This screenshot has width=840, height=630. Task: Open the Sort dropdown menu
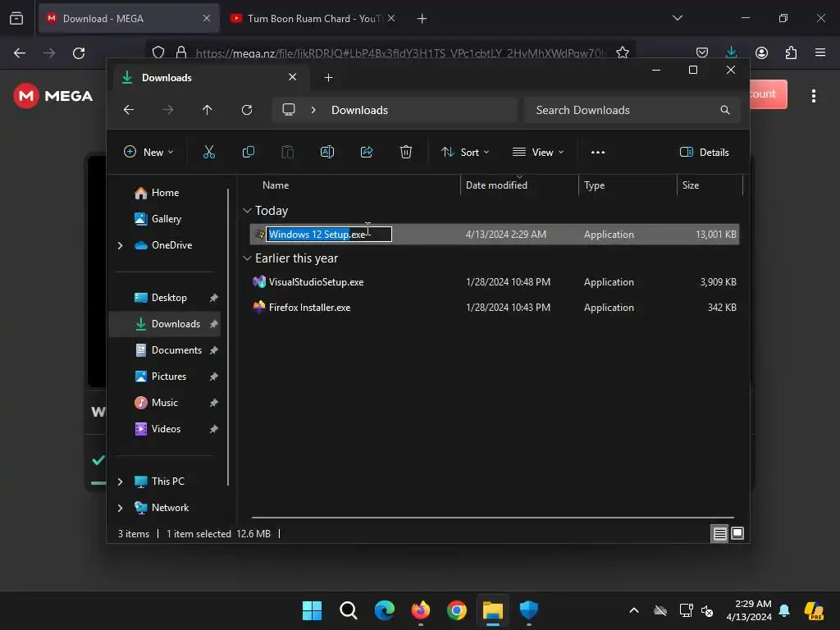click(465, 152)
